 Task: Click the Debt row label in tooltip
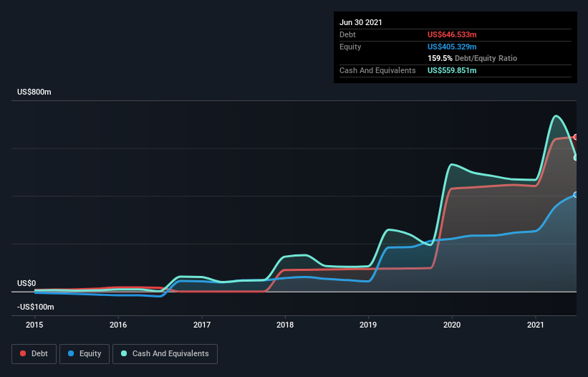tap(347, 34)
